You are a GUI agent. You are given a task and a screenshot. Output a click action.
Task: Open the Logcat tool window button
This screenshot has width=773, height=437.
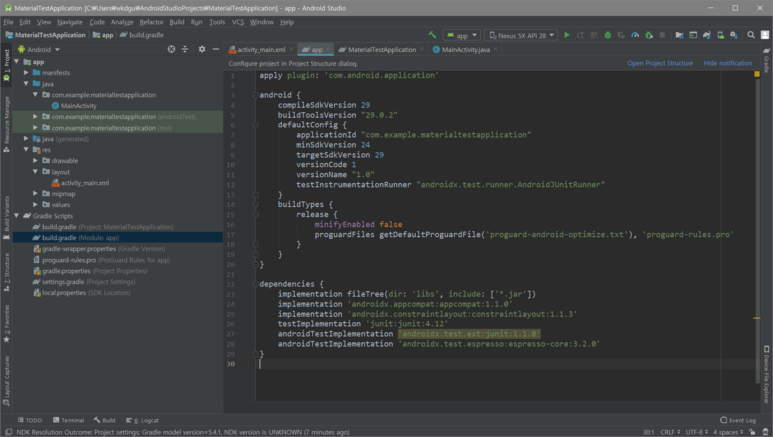tap(142, 420)
